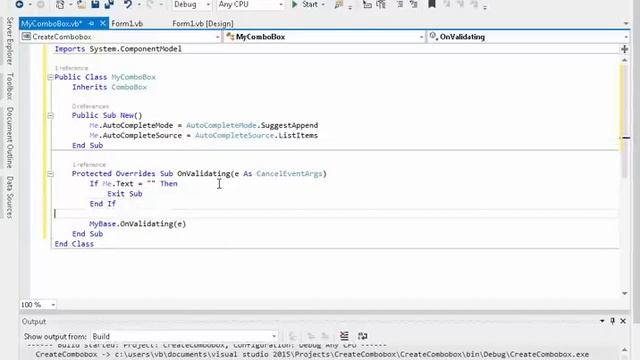Image resolution: width=640 pixels, height=360 pixels.
Task: Toggle a bookmark with the bookmark icon
Action: 431,4
